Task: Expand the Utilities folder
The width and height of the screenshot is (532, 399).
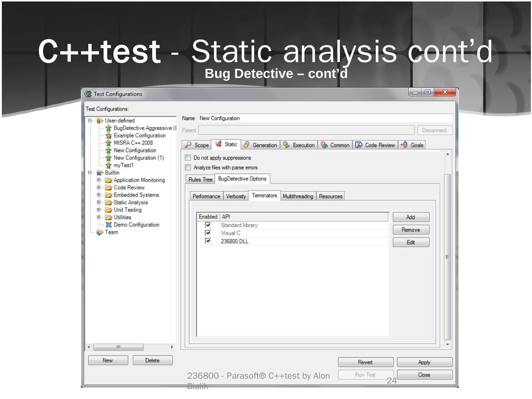Action: (x=99, y=217)
